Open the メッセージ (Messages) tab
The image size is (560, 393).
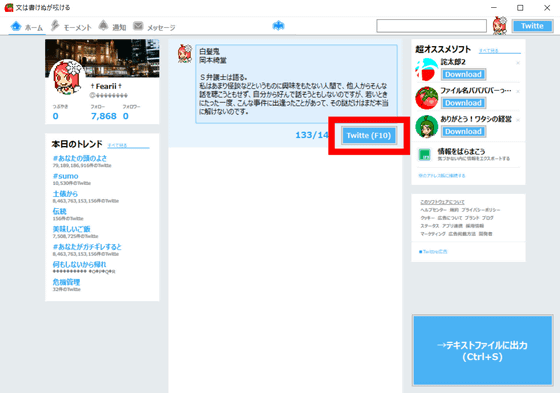[x=154, y=27]
